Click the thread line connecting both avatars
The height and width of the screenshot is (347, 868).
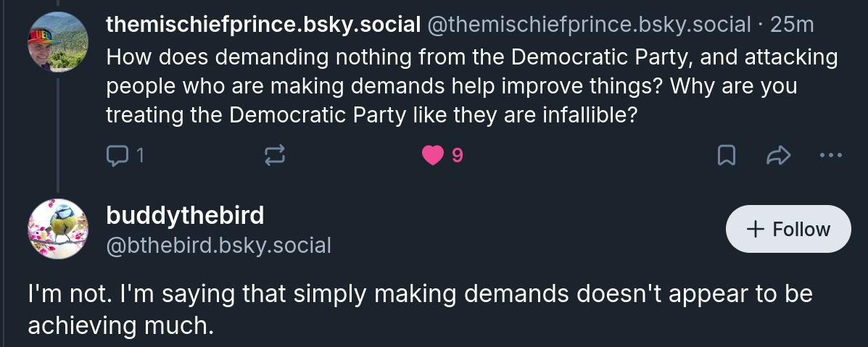point(57,130)
